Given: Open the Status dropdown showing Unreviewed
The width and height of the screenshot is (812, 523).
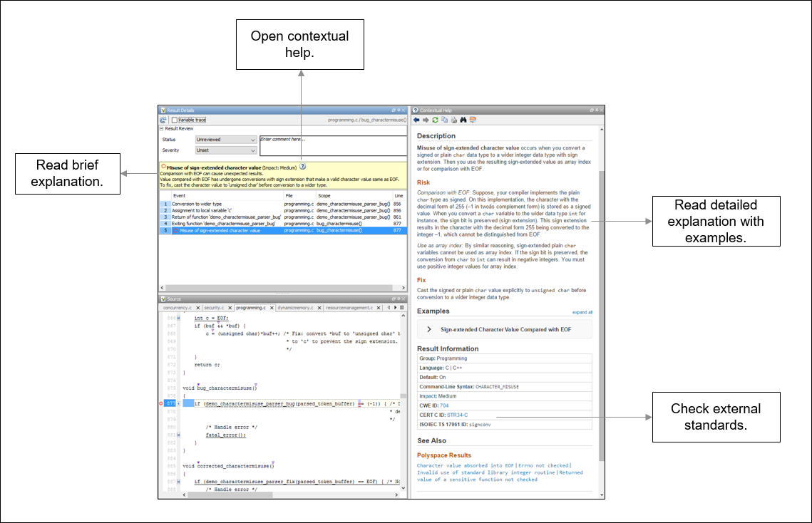Looking at the screenshot, I should [226, 139].
